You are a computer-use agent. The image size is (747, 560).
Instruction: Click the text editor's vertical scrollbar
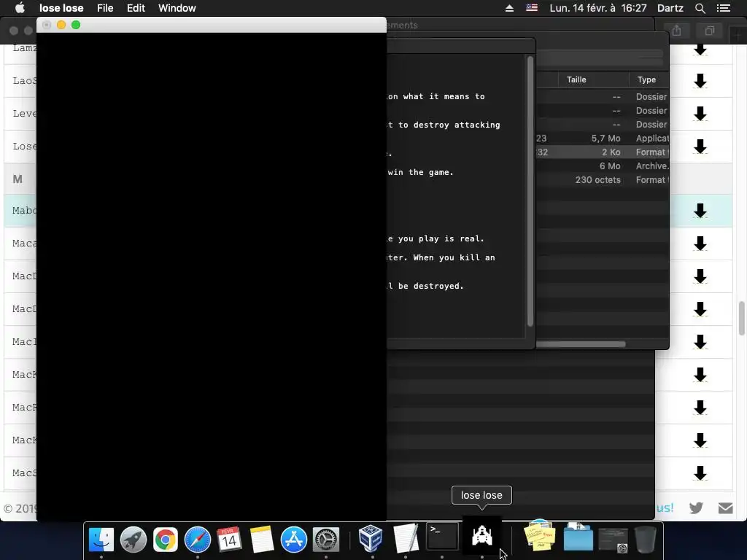pos(530,192)
